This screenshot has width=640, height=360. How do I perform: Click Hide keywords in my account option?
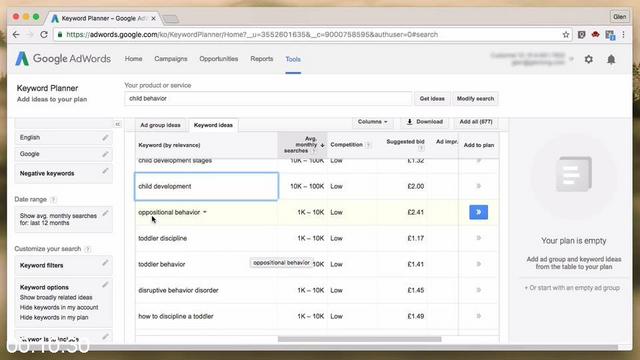pos(59,307)
